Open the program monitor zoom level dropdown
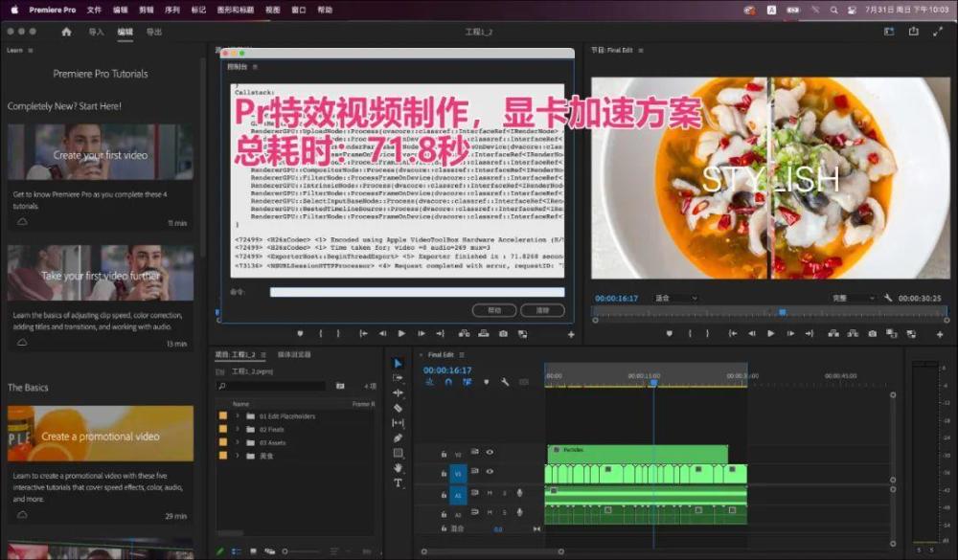 pos(675,298)
